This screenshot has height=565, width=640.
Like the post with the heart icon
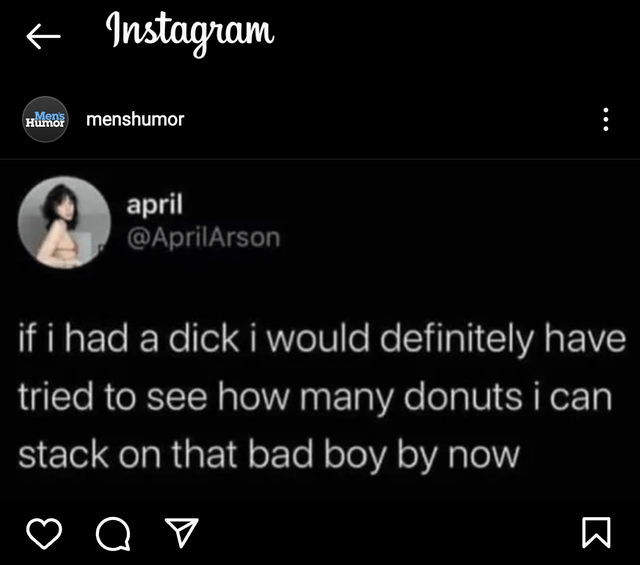[x=44, y=534]
